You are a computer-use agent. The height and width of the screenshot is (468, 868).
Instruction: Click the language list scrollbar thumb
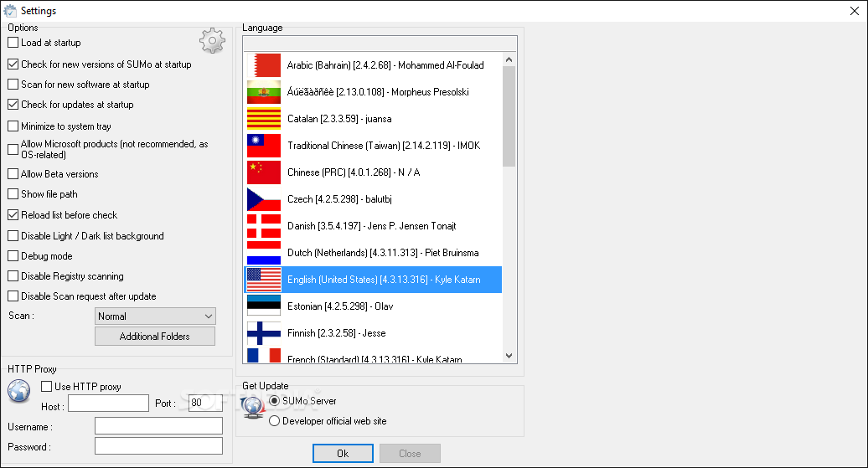tap(509, 116)
